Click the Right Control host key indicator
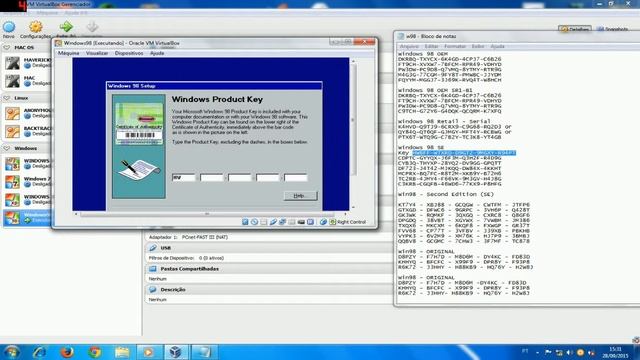Image resolution: width=640 pixels, height=360 pixels. click(x=348, y=222)
